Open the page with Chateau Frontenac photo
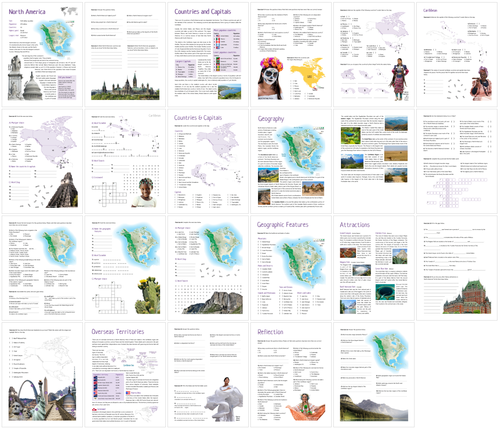 point(457,268)
